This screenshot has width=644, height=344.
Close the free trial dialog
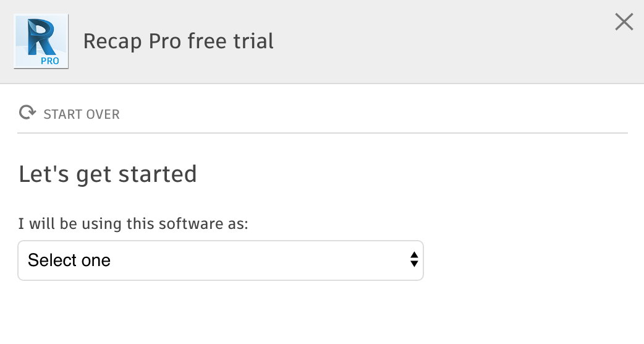(624, 22)
